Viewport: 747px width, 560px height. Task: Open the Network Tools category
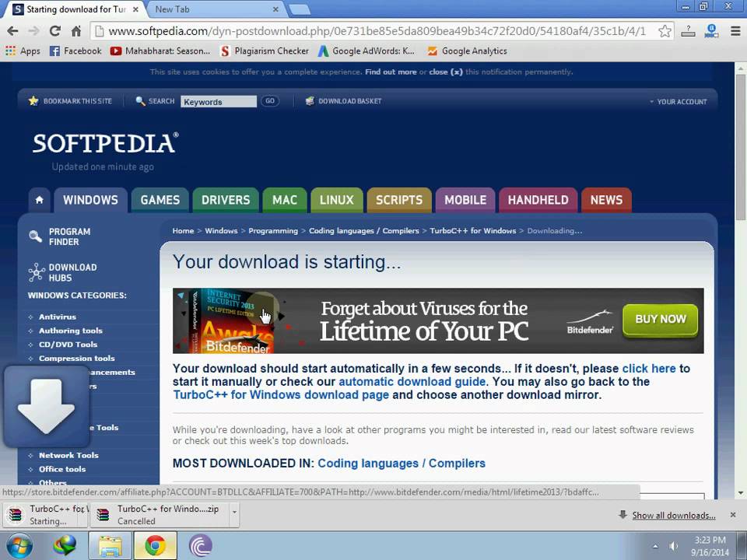pyautogui.click(x=68, y=455)
